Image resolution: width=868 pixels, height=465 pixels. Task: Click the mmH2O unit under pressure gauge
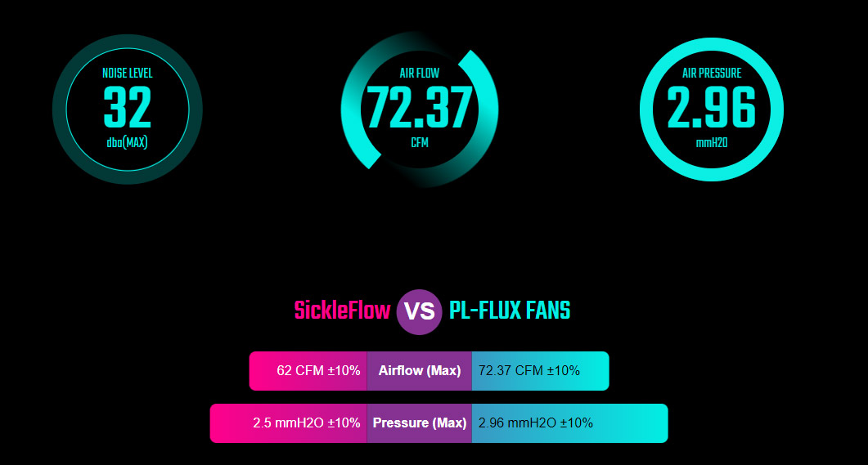[712, 143]
